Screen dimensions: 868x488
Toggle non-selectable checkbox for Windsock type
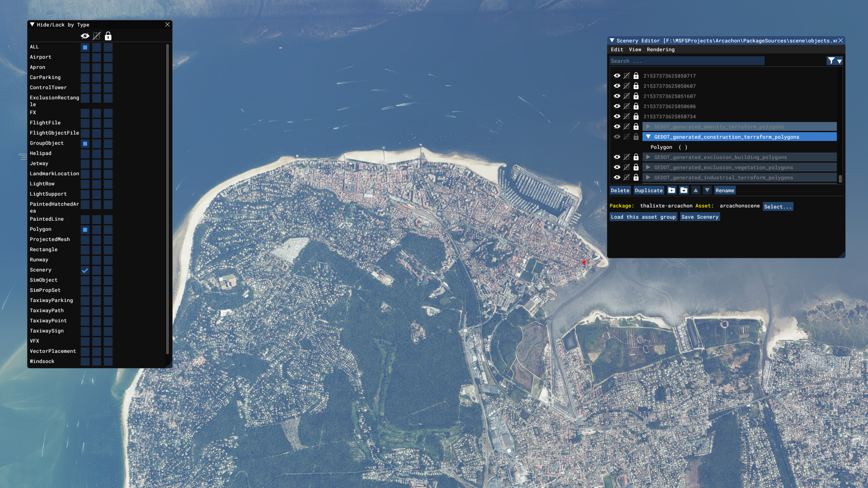tap(97, 362)
